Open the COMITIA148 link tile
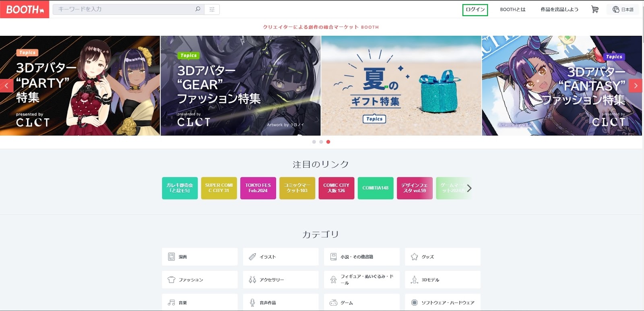The image size is (644, 311). click(376, 188)
